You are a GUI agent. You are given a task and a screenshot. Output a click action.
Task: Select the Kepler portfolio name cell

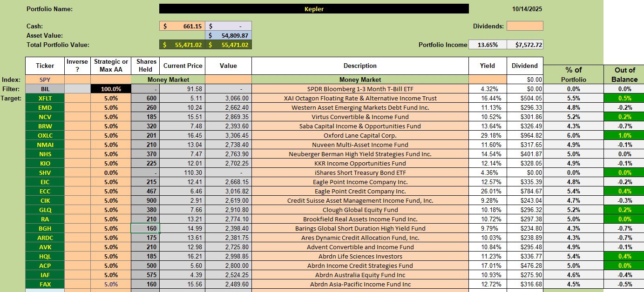click(x=314, y=9)
